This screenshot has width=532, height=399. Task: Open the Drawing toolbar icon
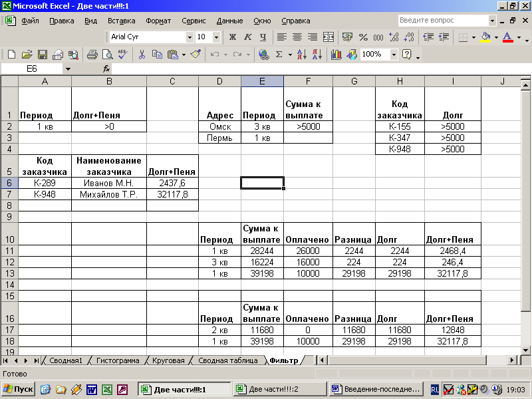click(352, 55)
